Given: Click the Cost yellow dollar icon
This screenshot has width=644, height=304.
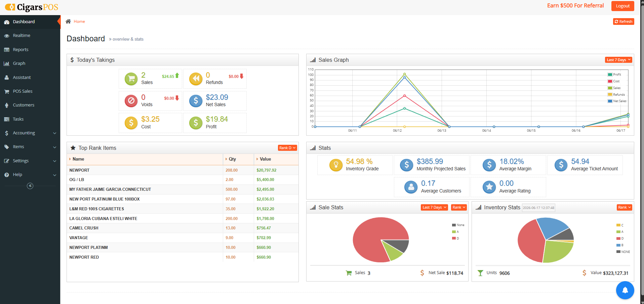Looking at the screenshot, I should 131,123.
